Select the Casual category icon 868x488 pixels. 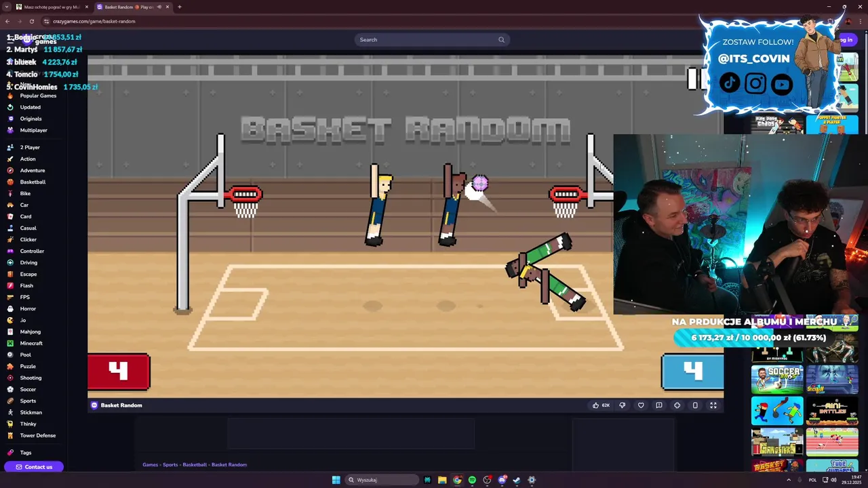coord(10,228)
